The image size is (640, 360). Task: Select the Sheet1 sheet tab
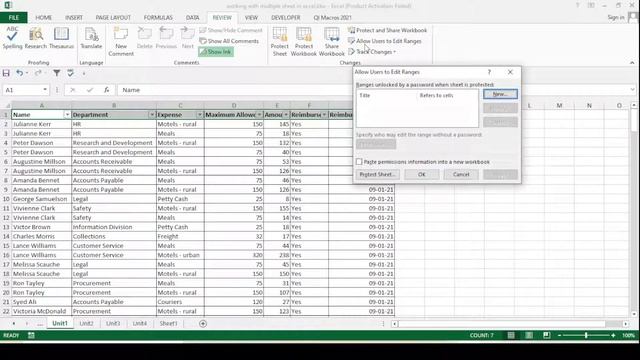pyautogui.click(x=168, y=323)
